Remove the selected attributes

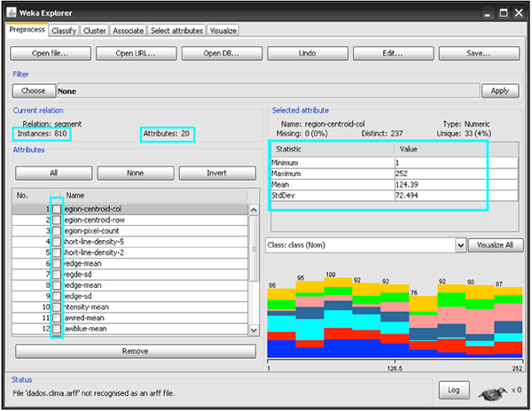pos(136,352)
